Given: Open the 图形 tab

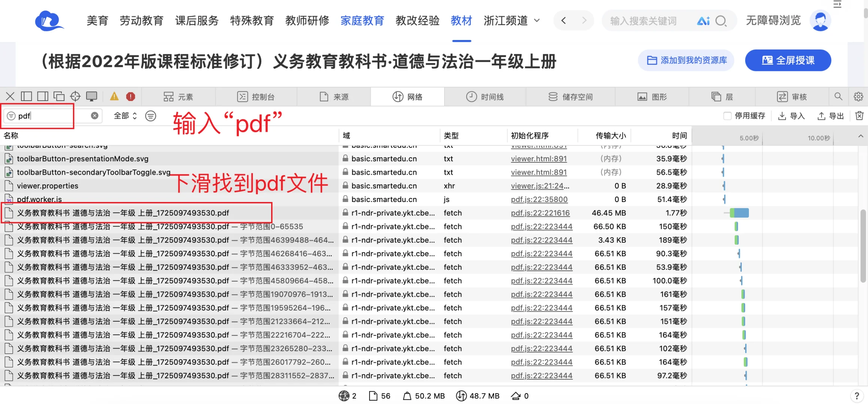Looking at the screenshot, I should coord(652,97).
